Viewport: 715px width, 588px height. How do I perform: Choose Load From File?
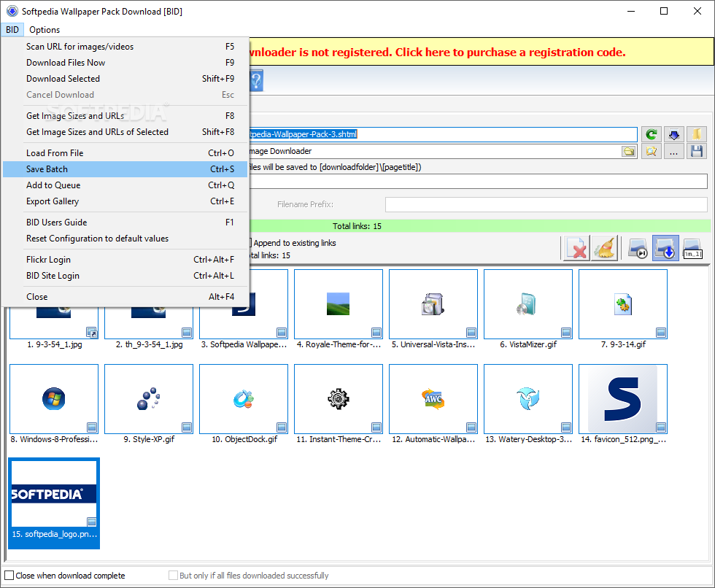click(125, 153)
